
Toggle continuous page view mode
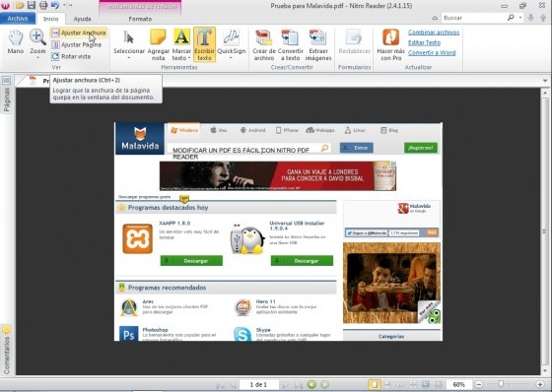387,384
